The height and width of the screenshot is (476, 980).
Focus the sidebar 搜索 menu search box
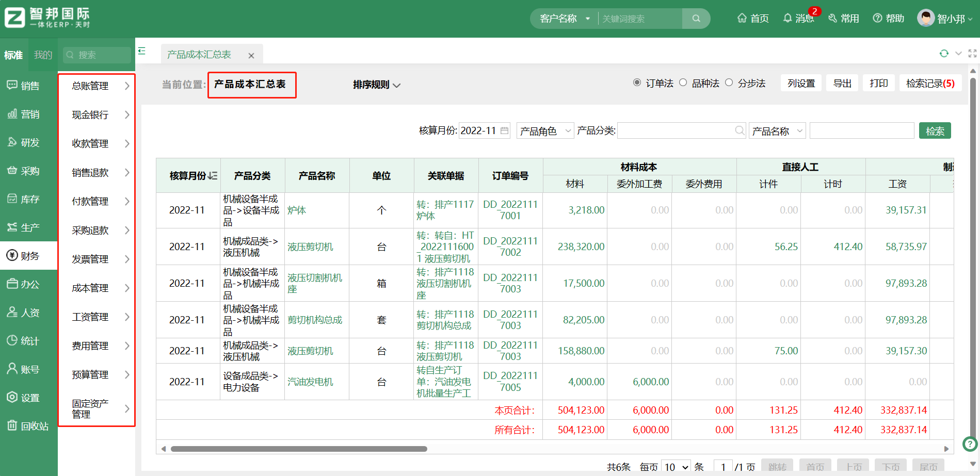tap(97, 55)
